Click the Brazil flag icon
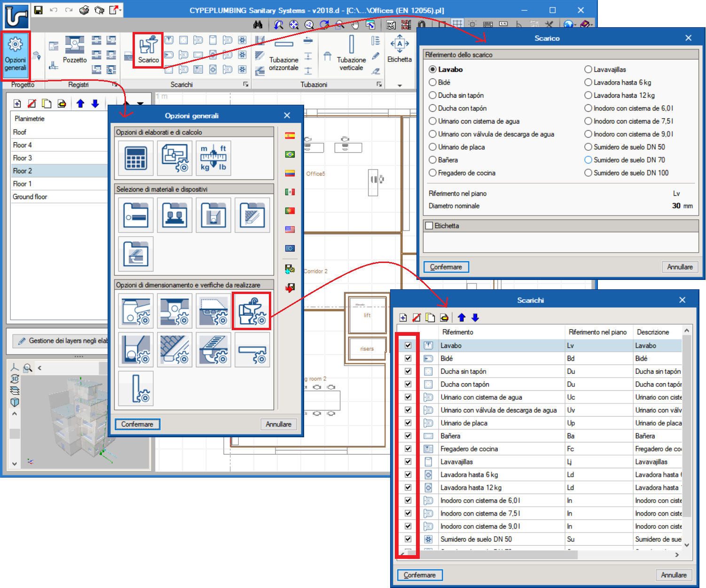The width and height of the screenshot is (706, 588). [x=290, y=155]
